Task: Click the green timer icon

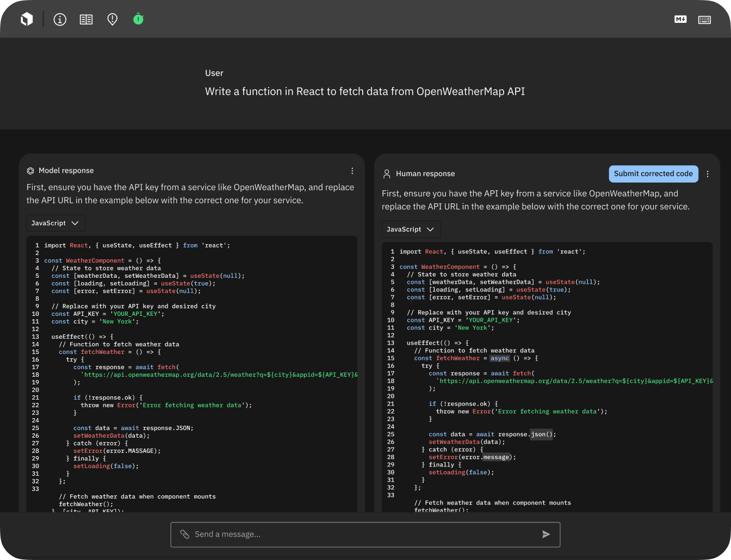Action: 138,19
